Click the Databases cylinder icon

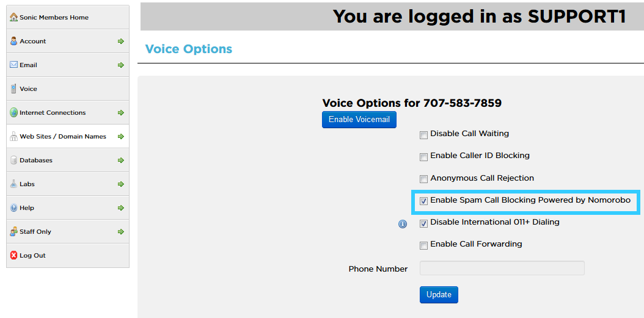tap(13, 160)
